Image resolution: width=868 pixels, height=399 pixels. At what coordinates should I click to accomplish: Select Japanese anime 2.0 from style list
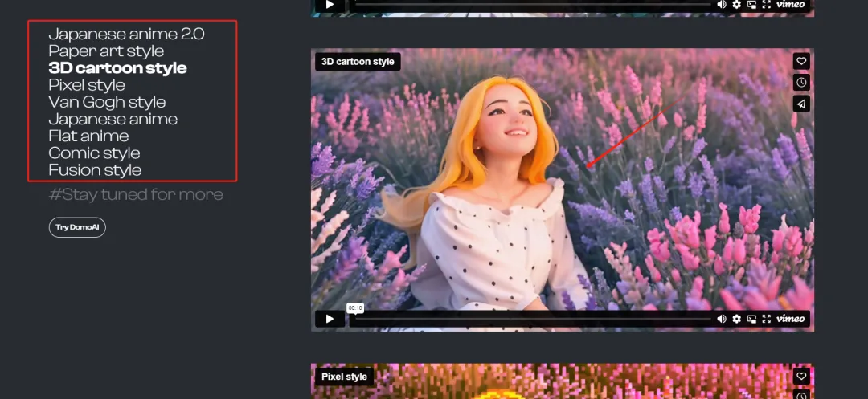126,34
